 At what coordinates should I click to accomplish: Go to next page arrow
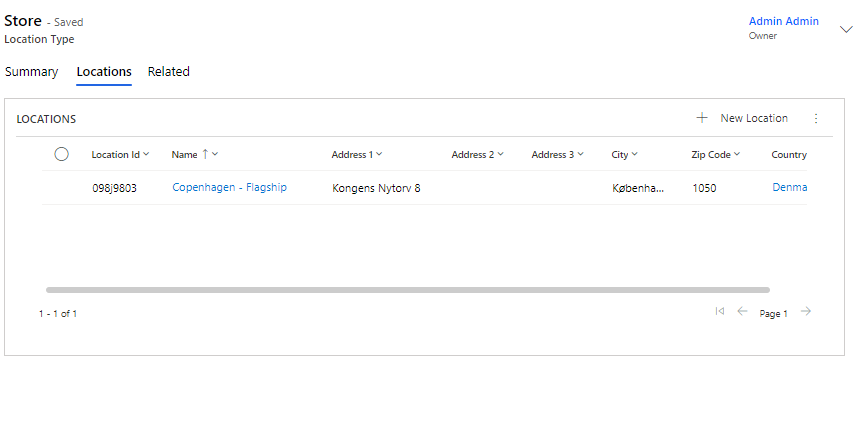806,312
